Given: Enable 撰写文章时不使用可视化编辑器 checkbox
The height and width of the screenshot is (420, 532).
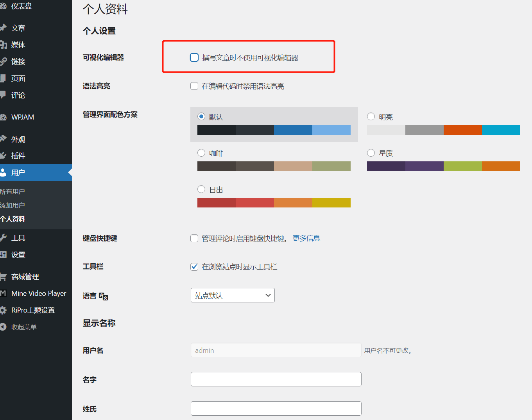Looking at the screenshot, I should 194,58.
